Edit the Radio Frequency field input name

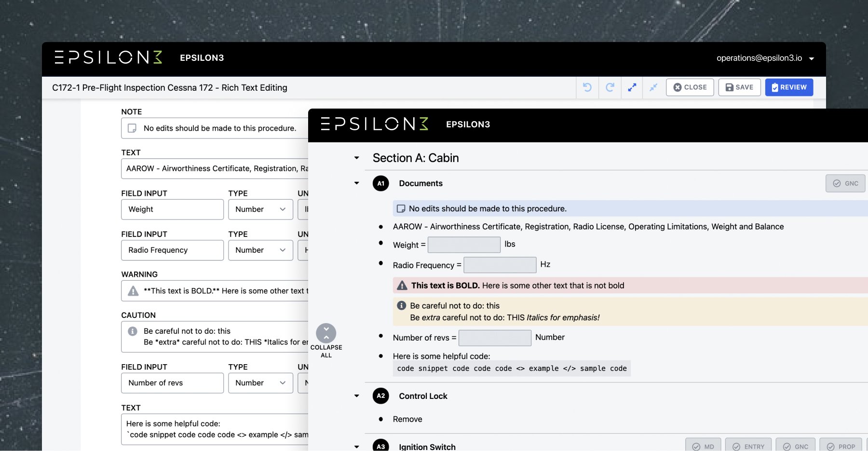click(172, 250)
